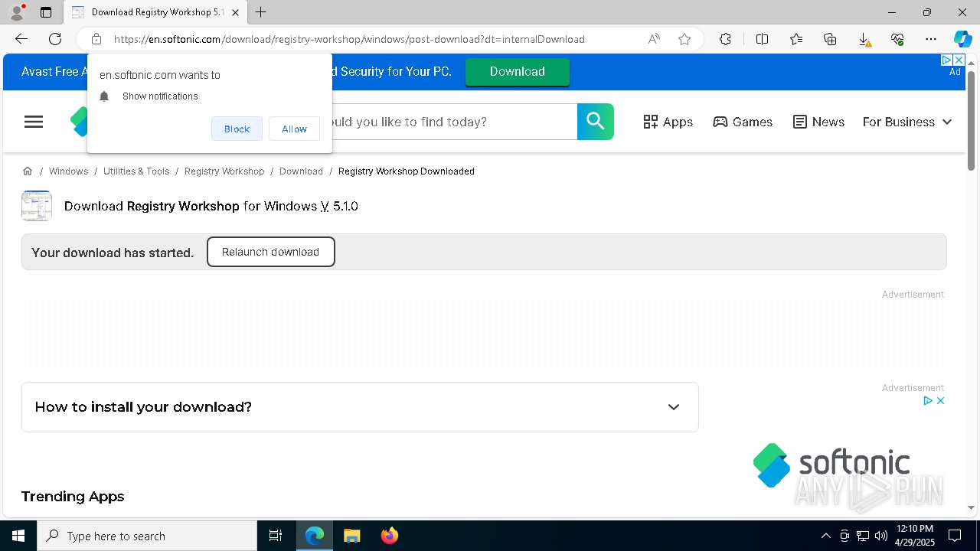Open the Windows Start menu
980x551 pixels.
point(18,536)
